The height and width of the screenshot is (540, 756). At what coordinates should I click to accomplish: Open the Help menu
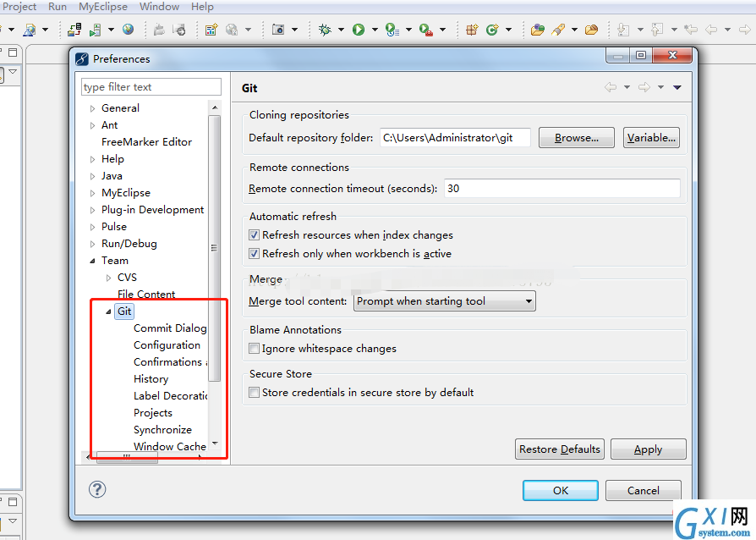pos(202,7)
